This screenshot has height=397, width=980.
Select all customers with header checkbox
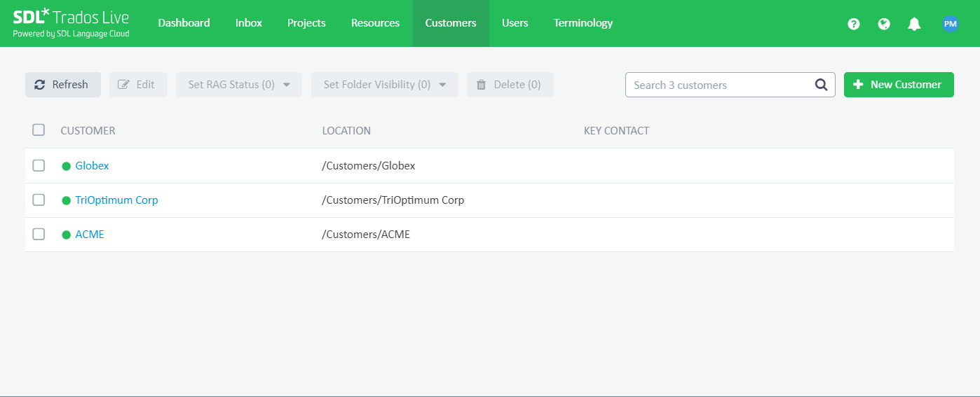point(39,130)
